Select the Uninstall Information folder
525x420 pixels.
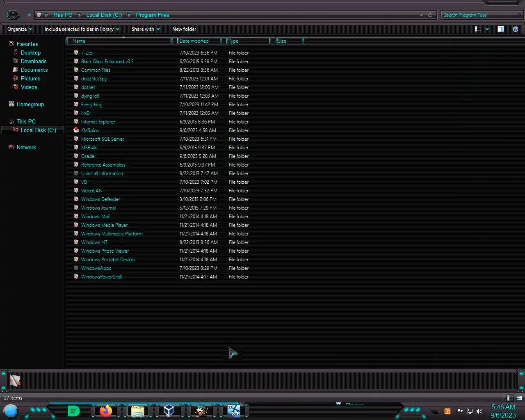pyautogui.click(x=102, y=173)
